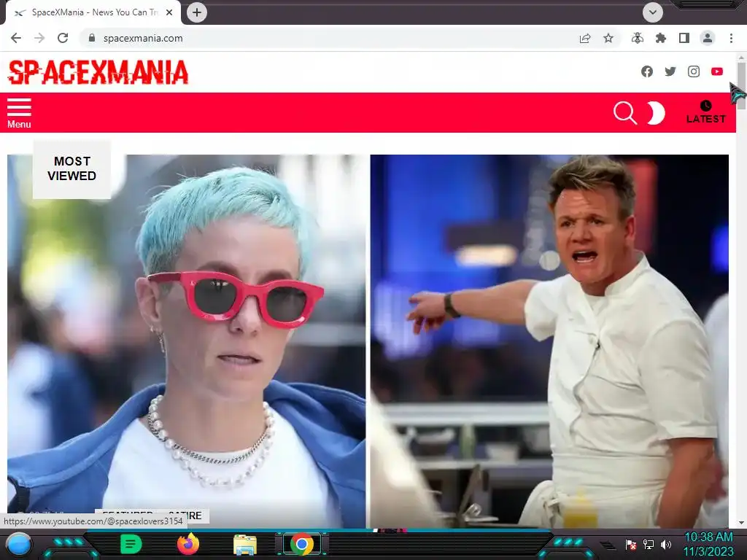Click the MOST VIEWED label

(72, 168)
